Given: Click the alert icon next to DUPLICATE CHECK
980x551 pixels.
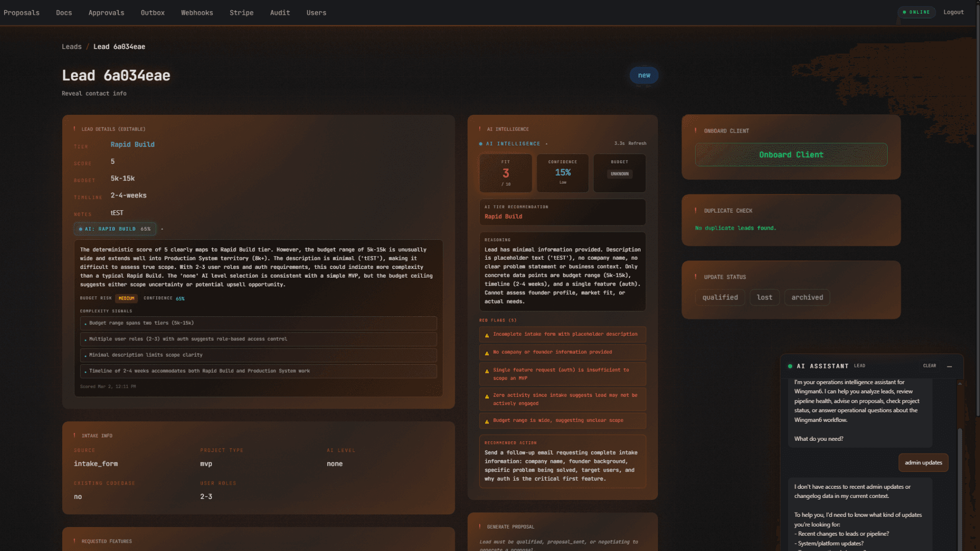Looking at the screenshot, I should [x=695, y=210].
